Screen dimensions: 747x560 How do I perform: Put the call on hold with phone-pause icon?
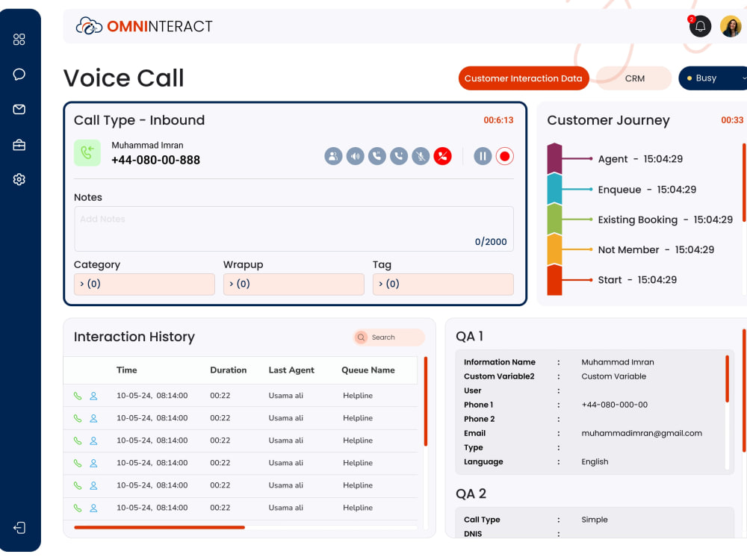pyautogui.click(x=377, y=156)
